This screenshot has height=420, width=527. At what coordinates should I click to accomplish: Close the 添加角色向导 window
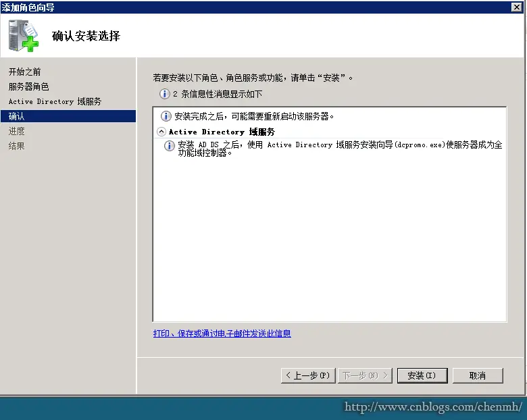(x=517, y=7)
